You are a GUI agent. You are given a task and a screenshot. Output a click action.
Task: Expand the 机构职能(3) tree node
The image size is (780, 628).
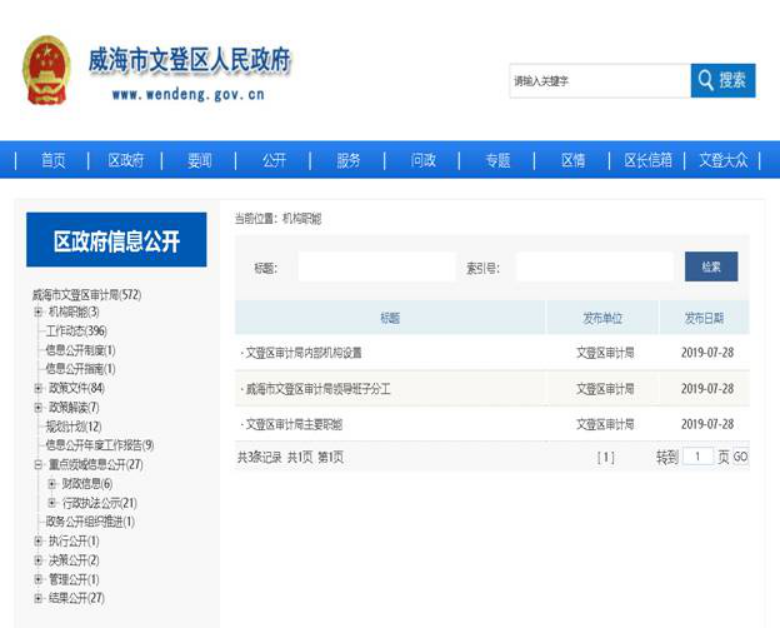point(38,312)
